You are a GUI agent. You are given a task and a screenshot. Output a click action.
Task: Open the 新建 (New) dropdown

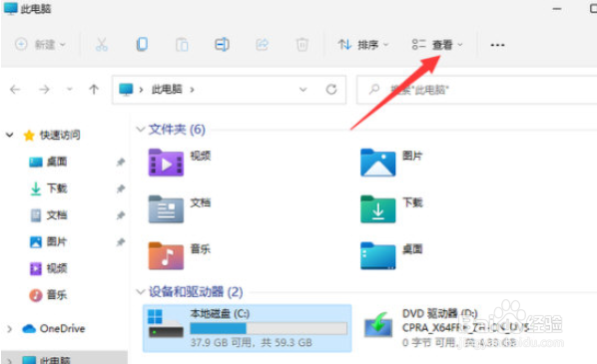click(40, 45)
